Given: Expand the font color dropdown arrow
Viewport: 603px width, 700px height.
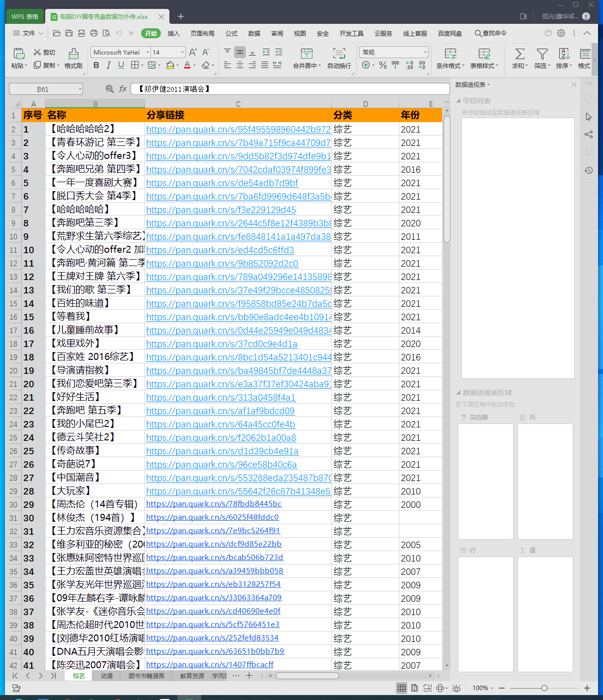Looking at the screenshot, I should click(x=195, y=65).
